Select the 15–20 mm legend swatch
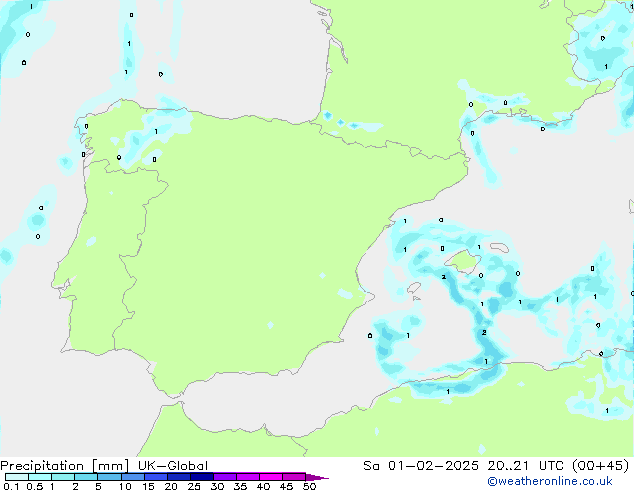Viewport: 634px width, 490px height. [156, 477]
